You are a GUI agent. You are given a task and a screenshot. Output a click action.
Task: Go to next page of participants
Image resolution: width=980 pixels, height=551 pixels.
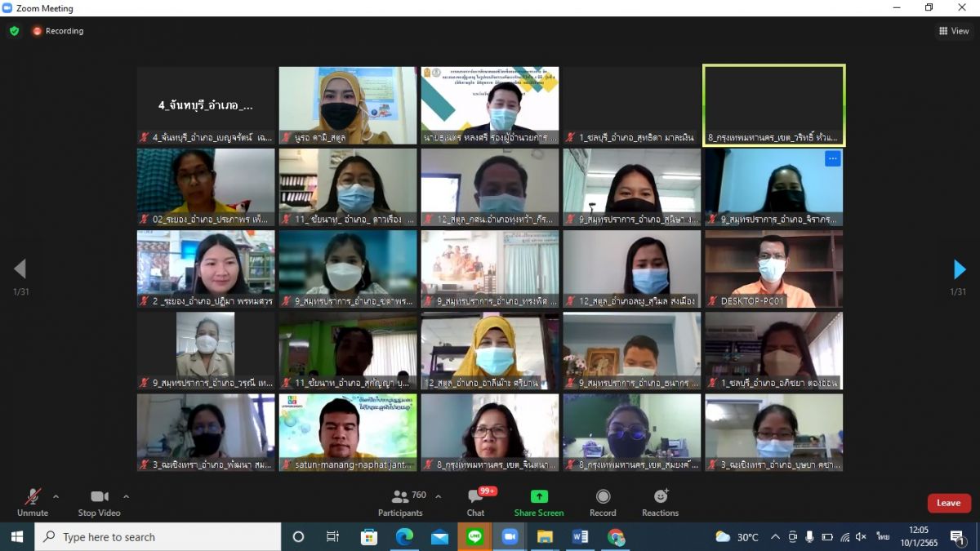960,269
